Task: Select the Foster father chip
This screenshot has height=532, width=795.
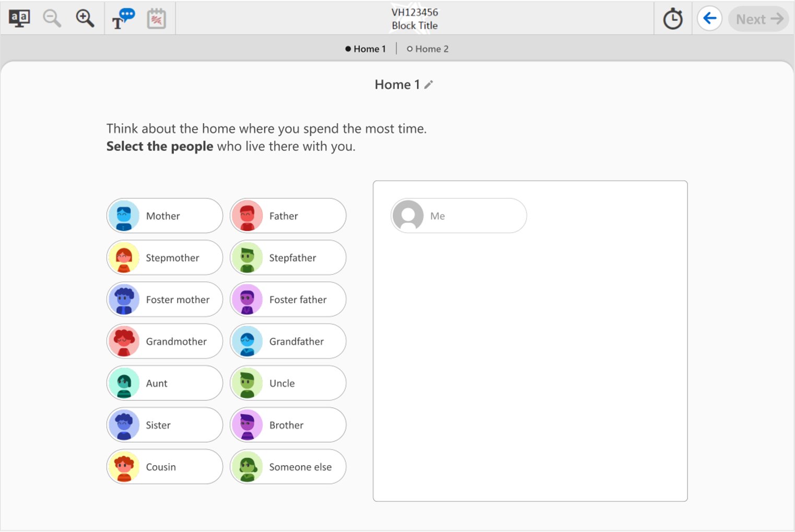Action: point(288,300)
